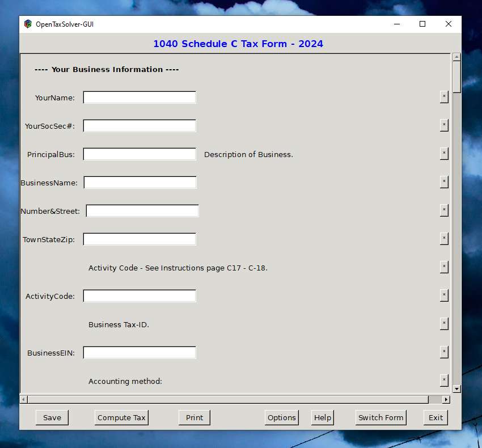This screenshot has height=448, width=482.
Task: Click the asterisk button beside the PrincipalBus row
Action: pos(444,154)
